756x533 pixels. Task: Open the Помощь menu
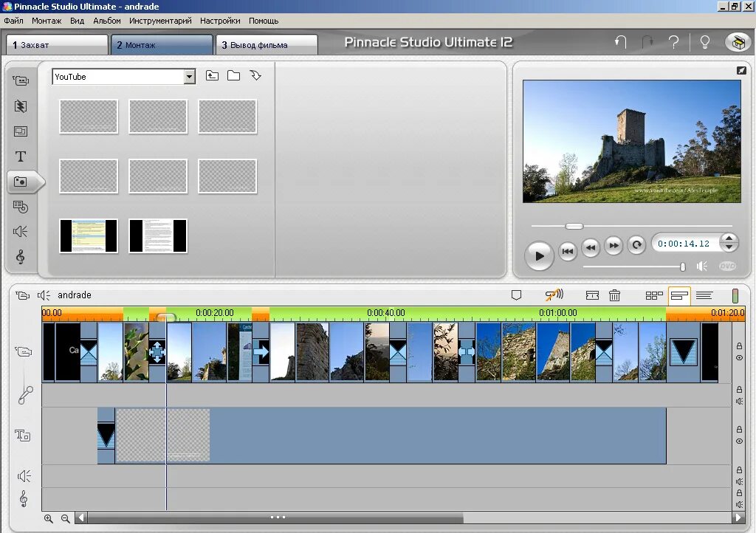[x=264, y=21]
